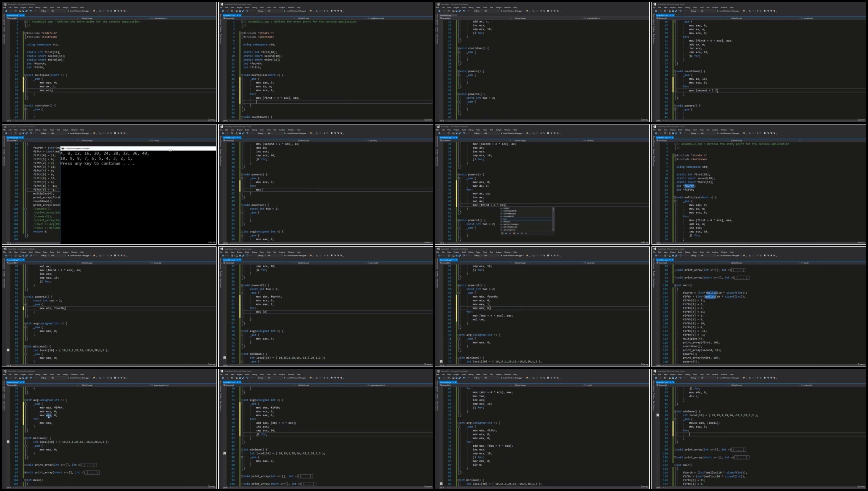Click the Open File folder icon
The image size is (868, 491).
(20, 11)
